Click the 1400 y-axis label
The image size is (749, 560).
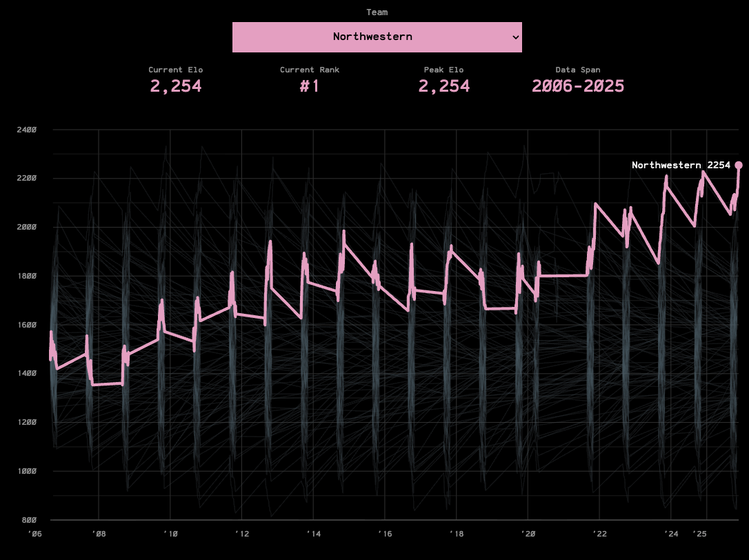pyautogui.click(x=27, y=373)
